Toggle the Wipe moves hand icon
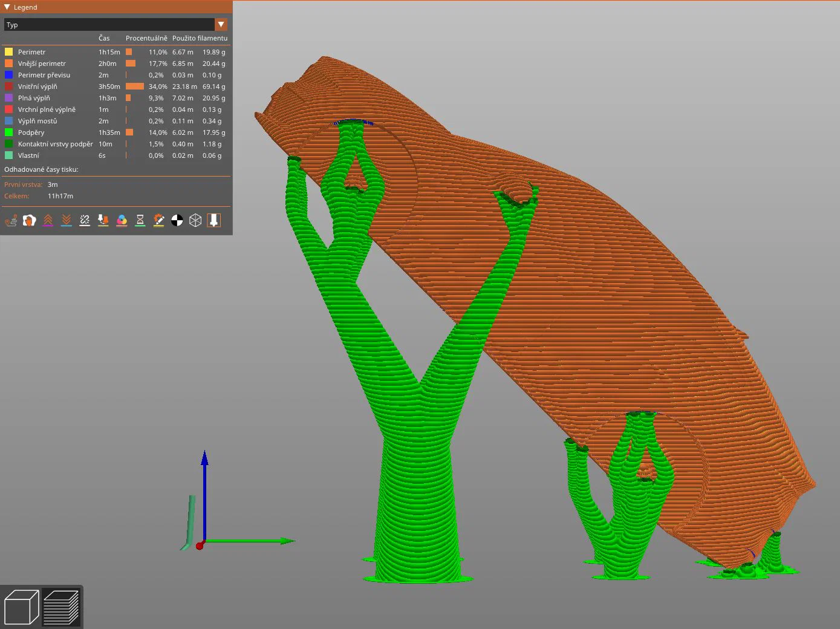The image size is (840, 629). click(29, 221)
